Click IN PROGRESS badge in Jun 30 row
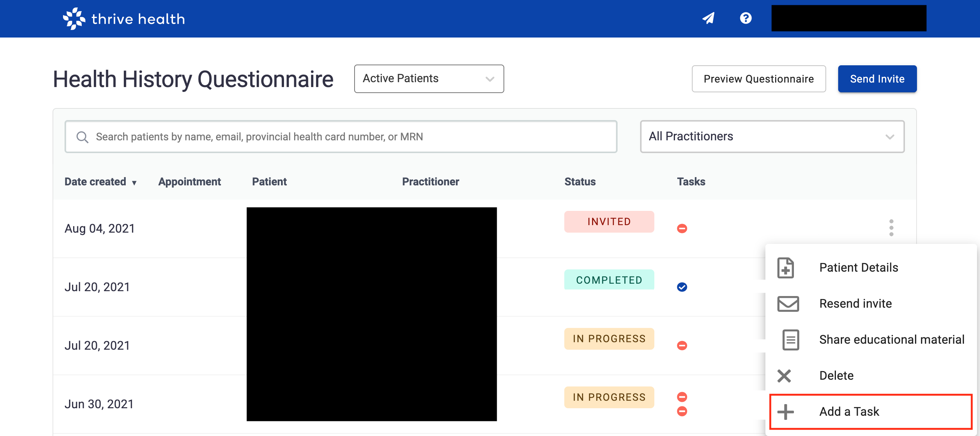Screen dimensions: 980x436 point(609,398)
